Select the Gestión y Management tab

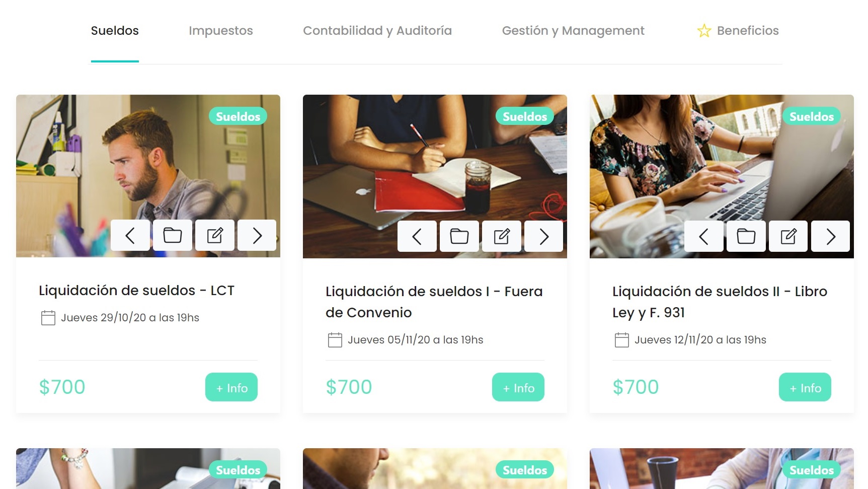[573, 31]
